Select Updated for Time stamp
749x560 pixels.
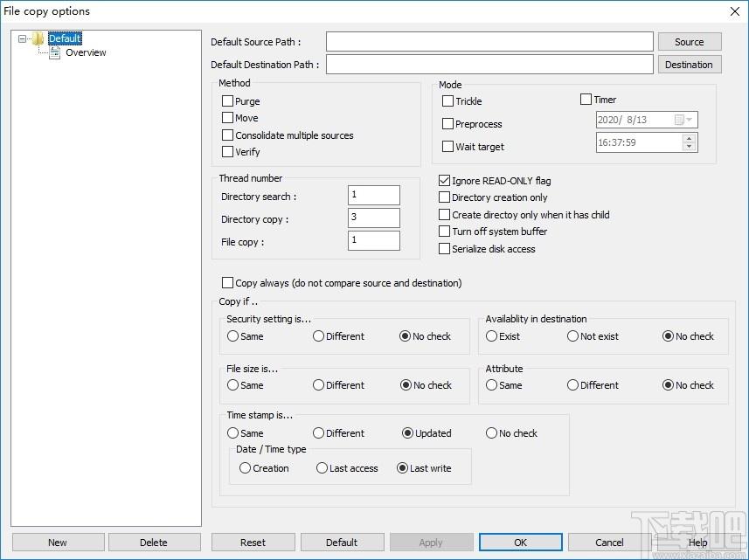(407, 433)
